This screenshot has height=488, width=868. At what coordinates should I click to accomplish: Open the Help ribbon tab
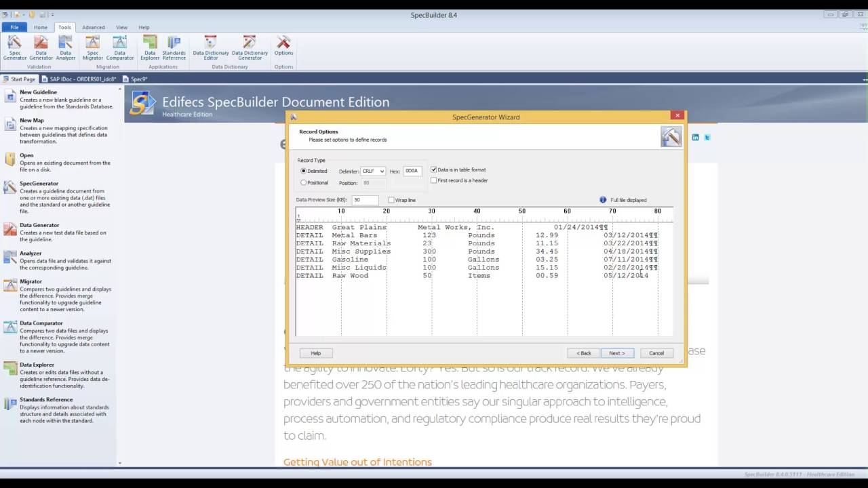(144, 27)
